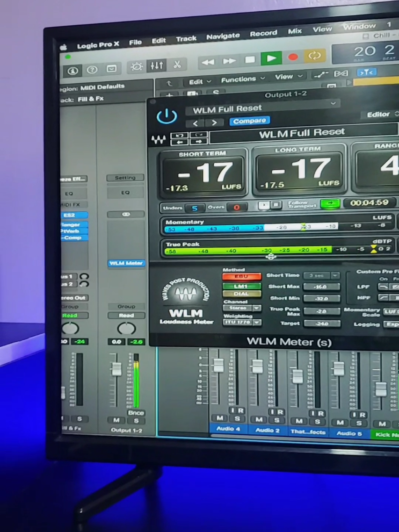This screenshot has height=532, width=399.
Task: Toggle the green Follow Transport button
Action: pyautogui.click(x=330, y=203)
